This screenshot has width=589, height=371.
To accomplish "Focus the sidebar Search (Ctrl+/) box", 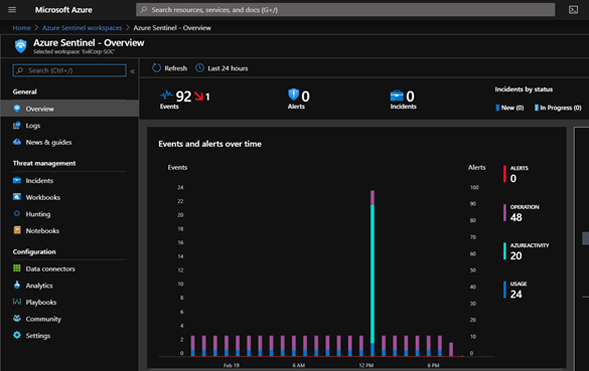I will click(x=69, y=70).
